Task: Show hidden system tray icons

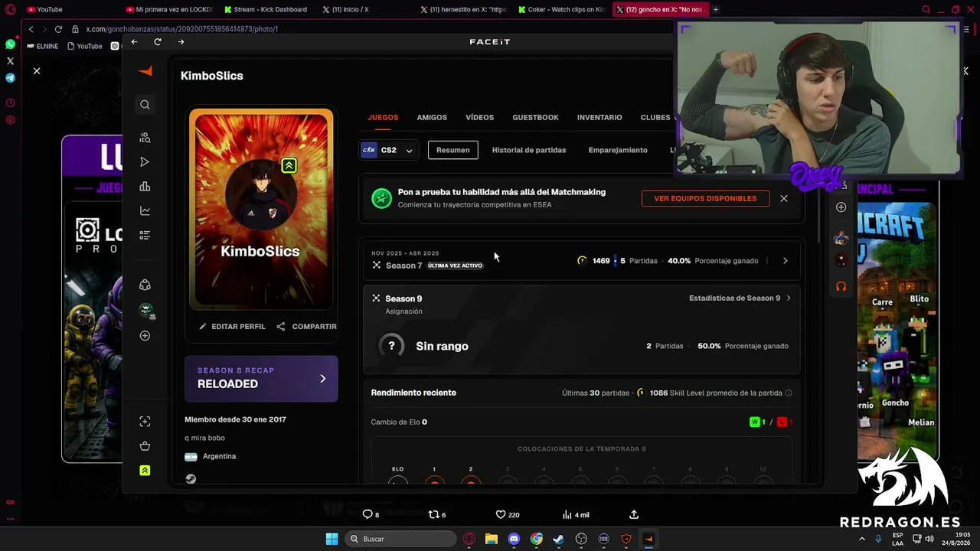Action: point(862,539)
